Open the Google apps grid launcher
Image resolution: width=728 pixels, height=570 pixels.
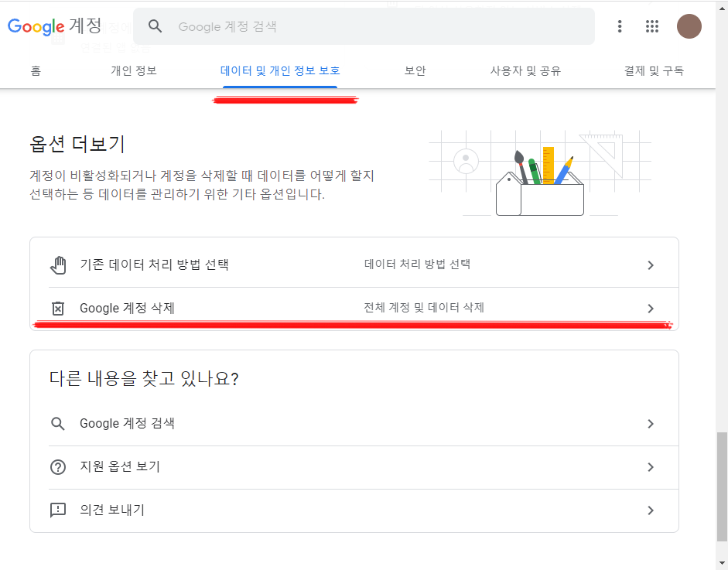coord(652,26)
